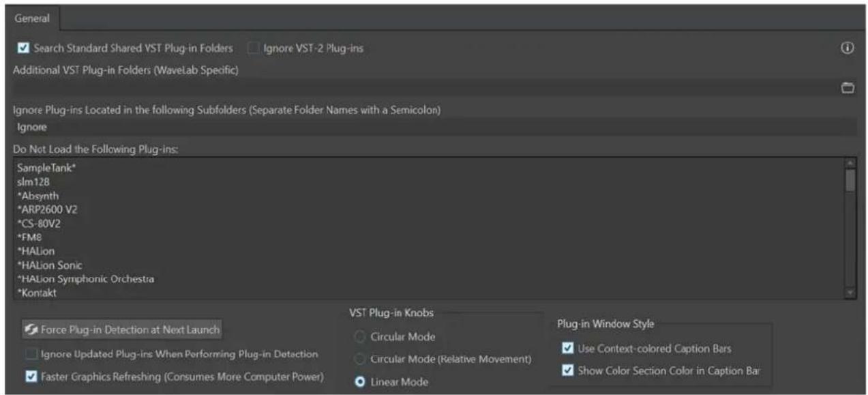Browse with the folder icon for additional VST folders
This screenshot has width=868, height=395.
[849, 87]
